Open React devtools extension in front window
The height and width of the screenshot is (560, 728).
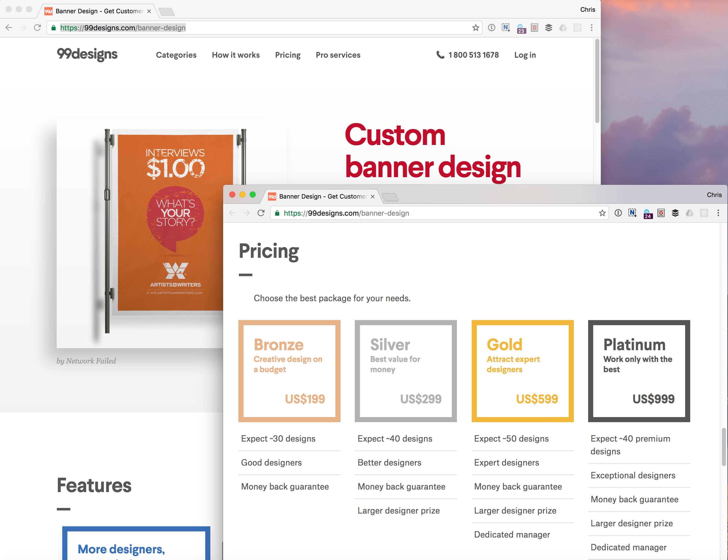[704, 213]
